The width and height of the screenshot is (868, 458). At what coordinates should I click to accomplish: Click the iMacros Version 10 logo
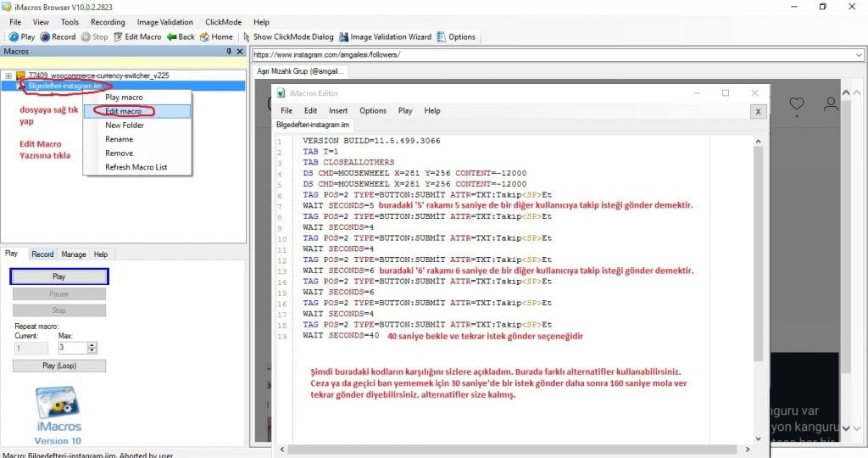click(58, 416)
